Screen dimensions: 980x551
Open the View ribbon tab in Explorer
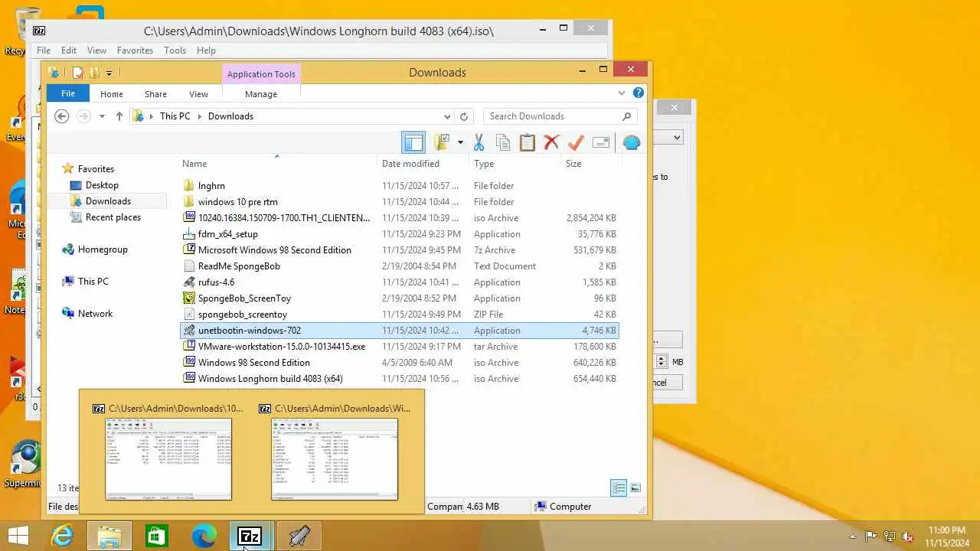click(198, 94)
